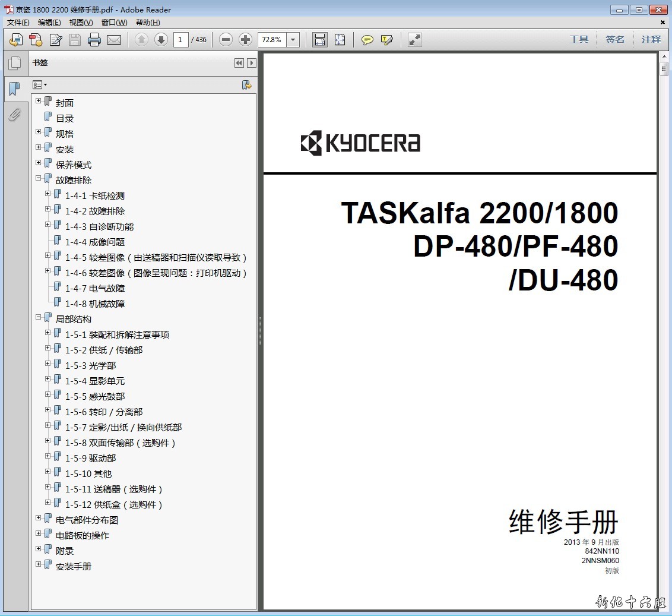
Task: Select the highlight text tool
Action: pyautogui.click(x=387, y=40)
